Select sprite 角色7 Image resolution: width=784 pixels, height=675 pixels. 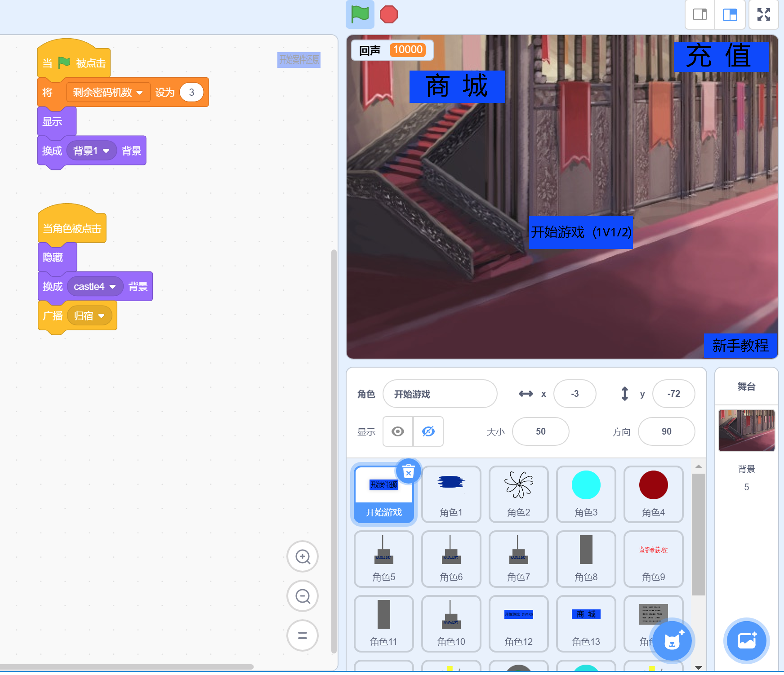(518, 560)
